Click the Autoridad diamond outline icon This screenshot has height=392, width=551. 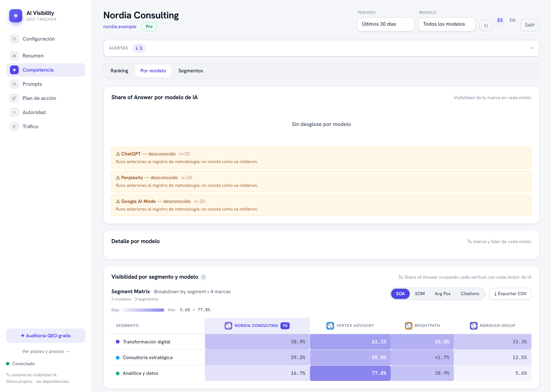click(x=14, y=113)
